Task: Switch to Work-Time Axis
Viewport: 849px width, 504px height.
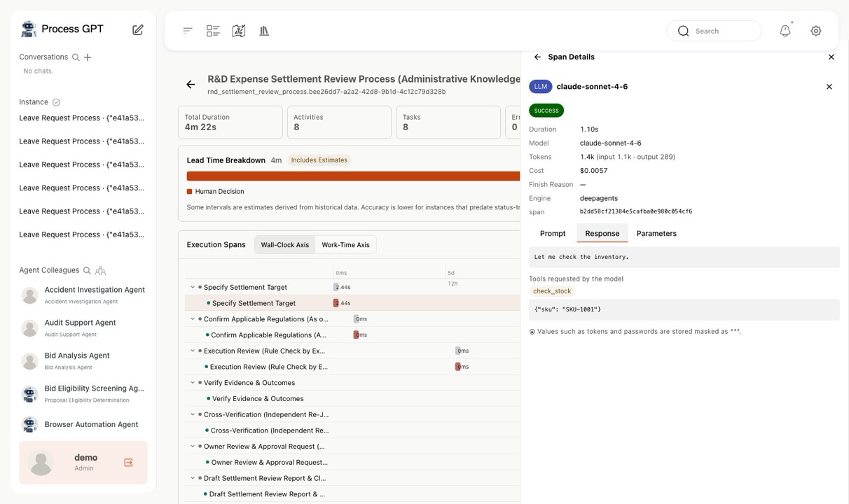Action: point(345,245)
